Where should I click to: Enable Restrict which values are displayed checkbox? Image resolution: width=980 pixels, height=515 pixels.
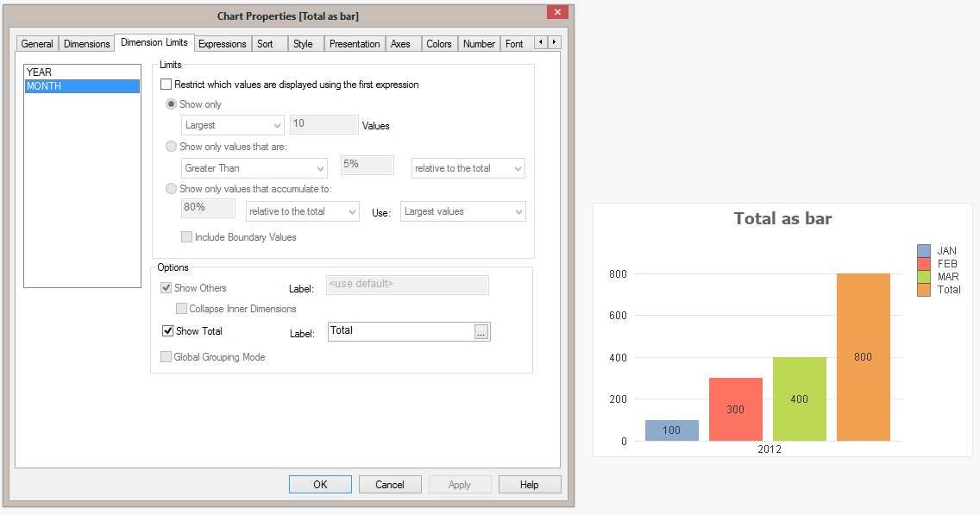[x=166, y=85]
